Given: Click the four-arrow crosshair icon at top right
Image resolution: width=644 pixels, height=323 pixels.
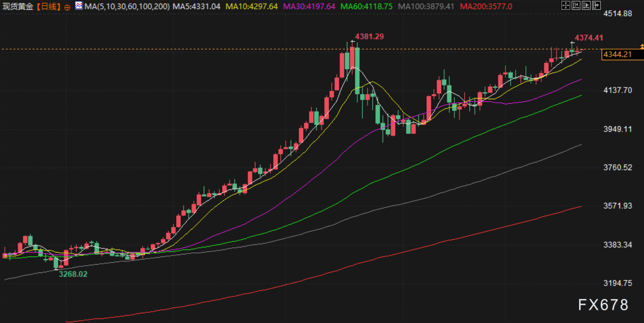Looking at the screenshot, I should 565,6.
